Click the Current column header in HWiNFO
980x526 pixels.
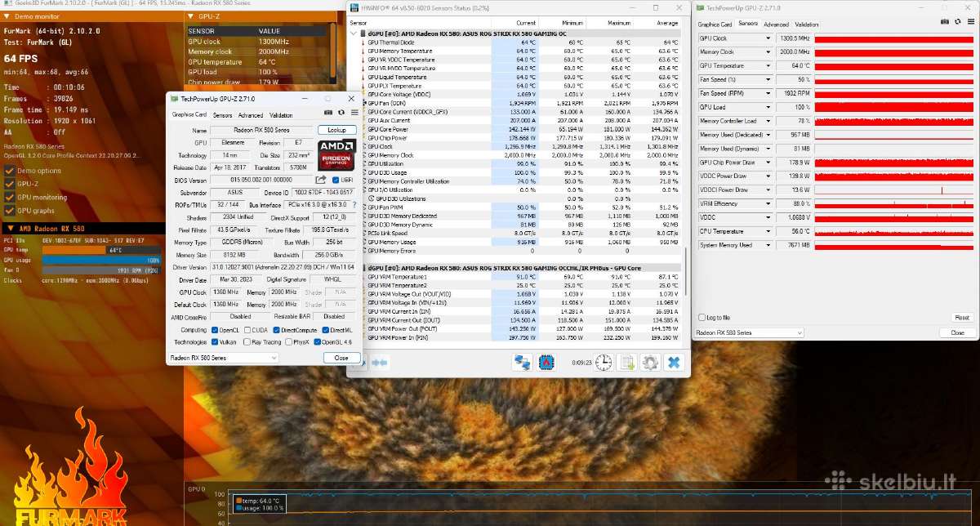click(527, 23)
